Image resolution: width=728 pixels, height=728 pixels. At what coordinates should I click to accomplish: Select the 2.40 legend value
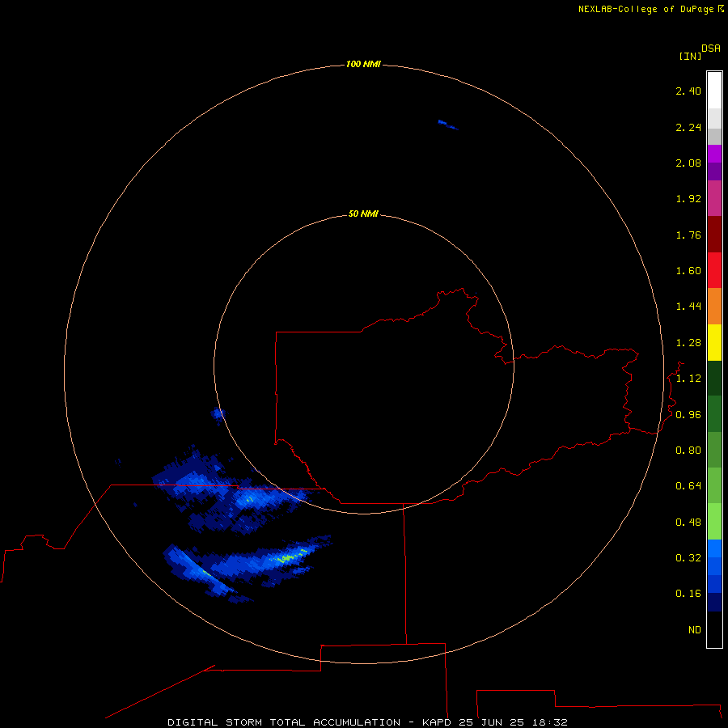[688, 91]
